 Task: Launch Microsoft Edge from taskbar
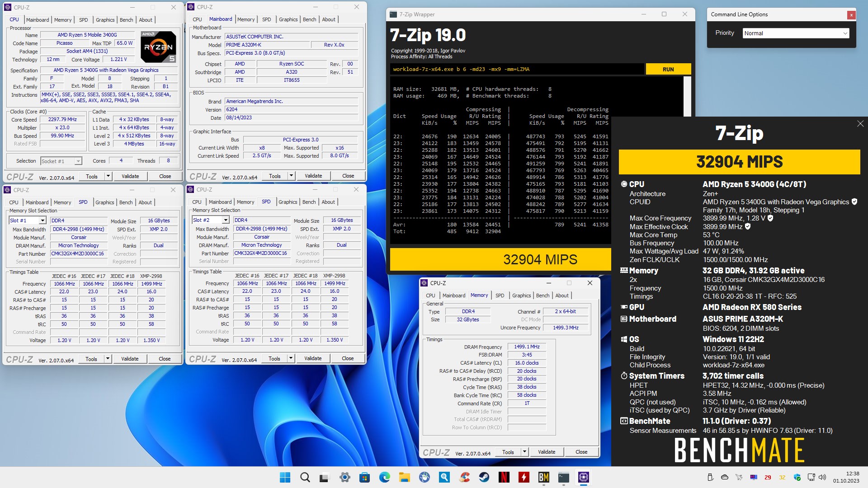point(384,477)
